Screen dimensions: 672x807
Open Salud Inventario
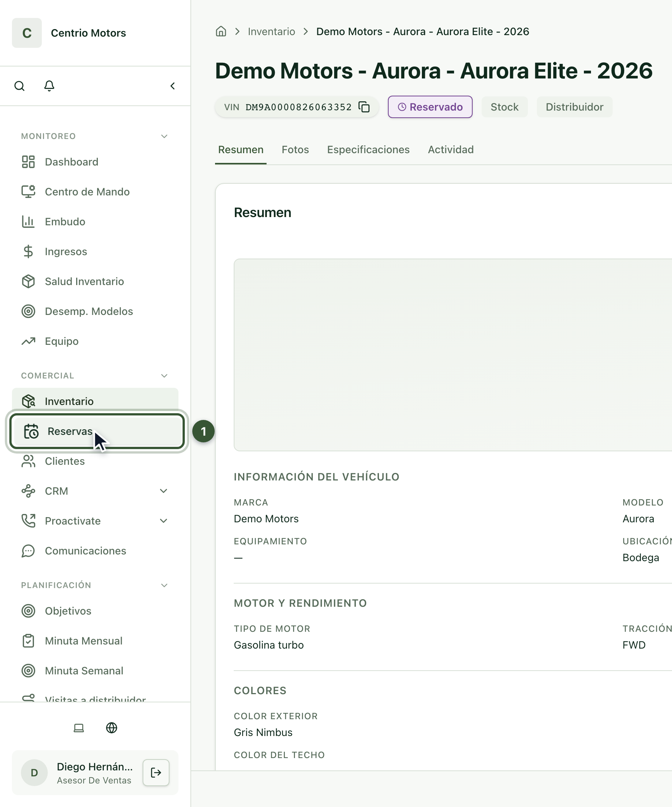[x=95, y=282]
